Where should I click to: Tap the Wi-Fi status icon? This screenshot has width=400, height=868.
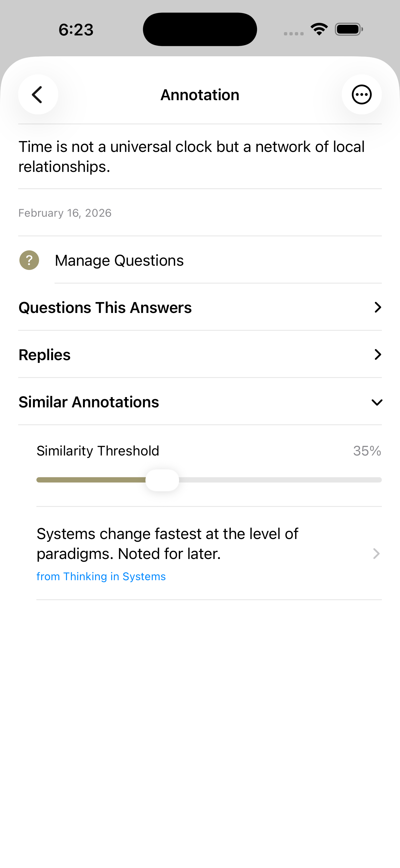(x=318, y=29)
